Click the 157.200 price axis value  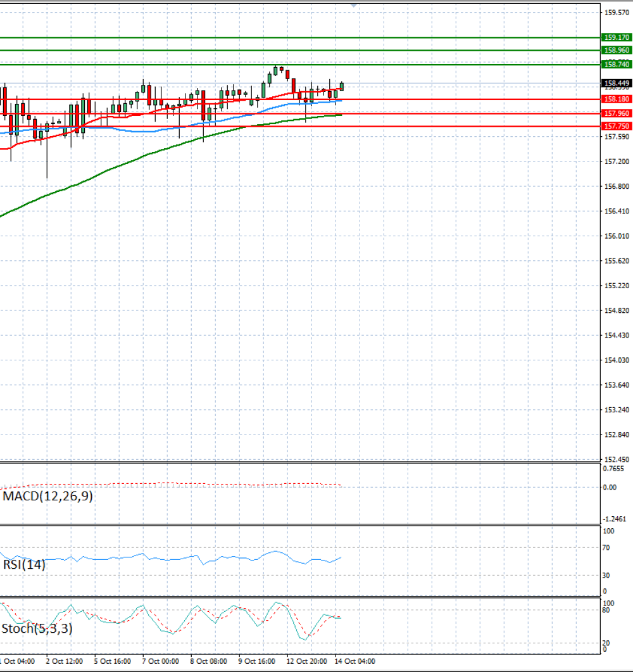[617, 162]
